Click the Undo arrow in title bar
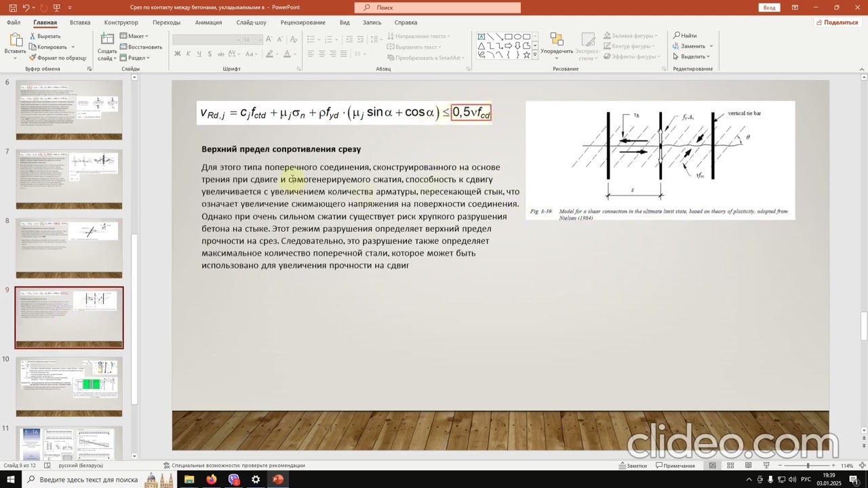Screen dimensions: 868x488 (x=26, y=7)
